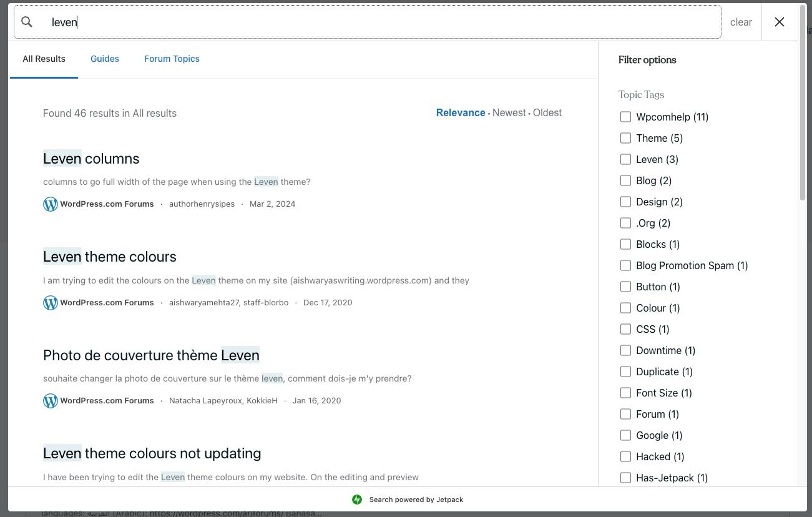Tick Blog Promotion Spam (1) checkbox
The image size is (812, 517).
click(x=625, y=265)
